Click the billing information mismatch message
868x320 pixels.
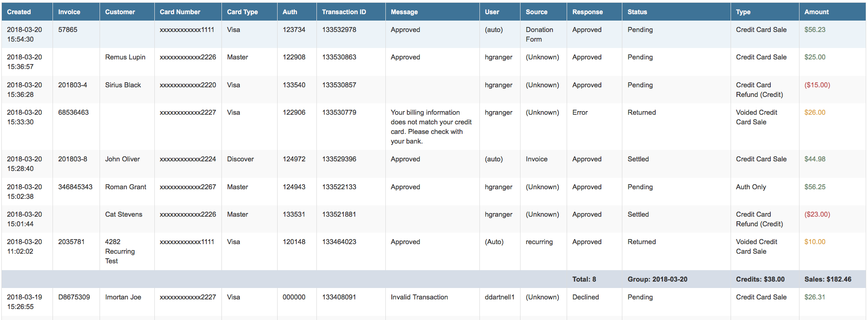[431, 127]
